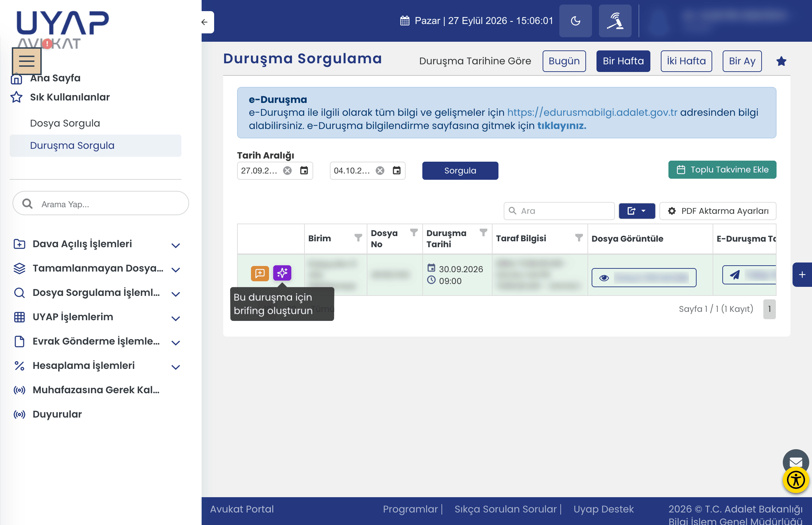Image resolution: width=812 pixels, height=525 pixels.
Task: Collapse sidebar with the left arrow
Action: click(x=205, y=22)
